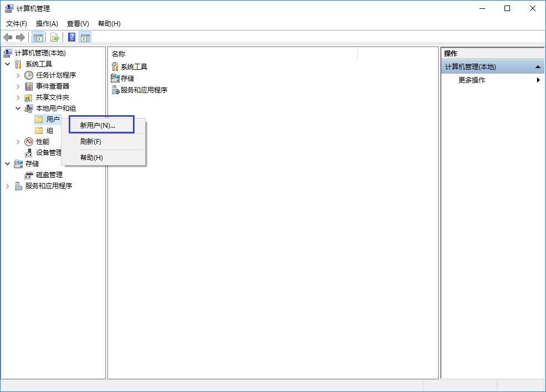Click the 更多操作 submenu arrow

point(538,80)
